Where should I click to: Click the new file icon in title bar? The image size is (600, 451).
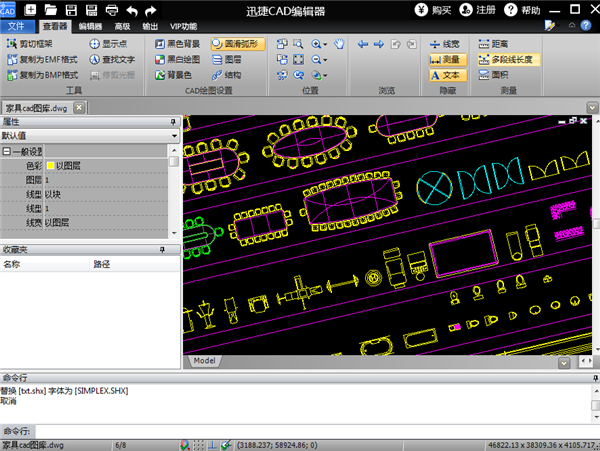point(30,10)
